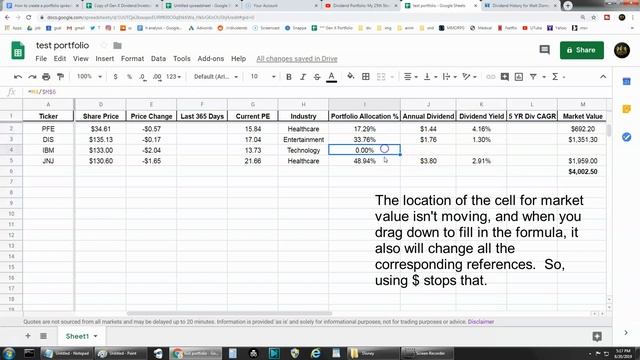Screen dimensions: 640x360
Task: Select the Portfolio Allocation % header cell
Action: [364, 116]
